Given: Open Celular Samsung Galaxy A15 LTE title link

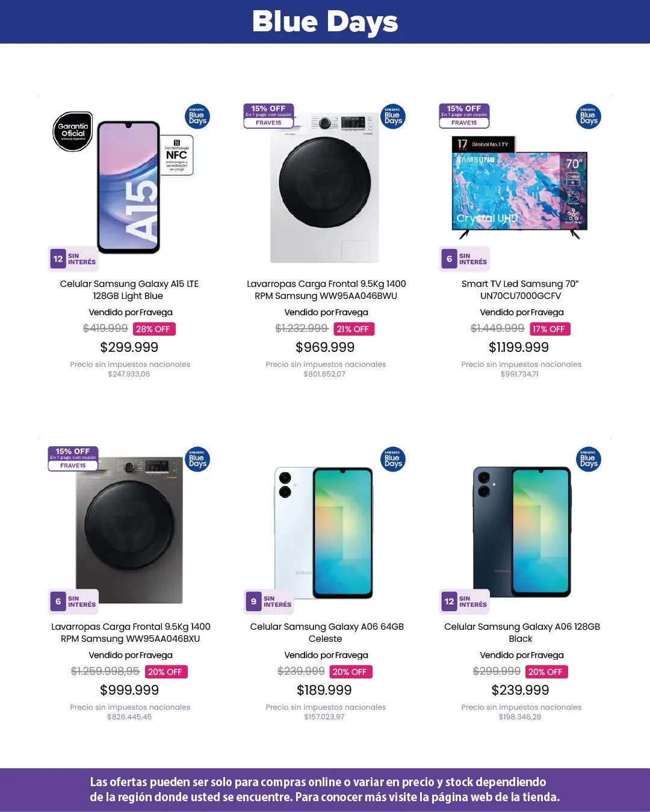Looking at the screenshot, I should [x=129, y=290].
